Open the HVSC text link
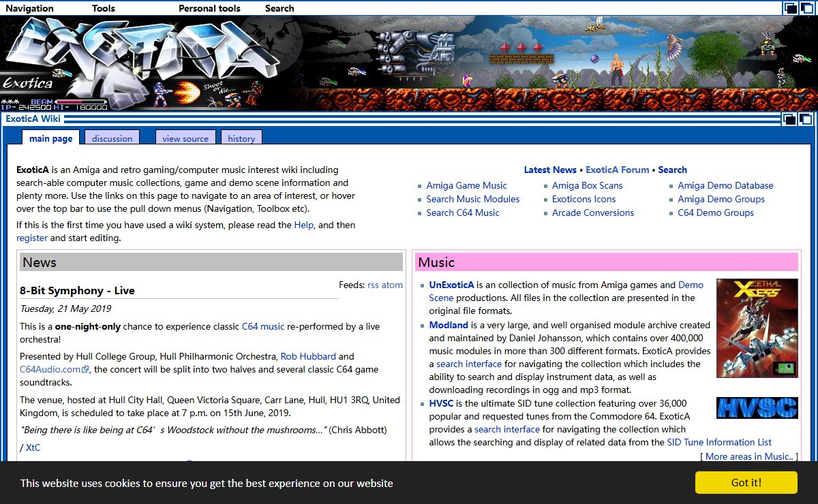The image size is (818, 504). (441, 403)
